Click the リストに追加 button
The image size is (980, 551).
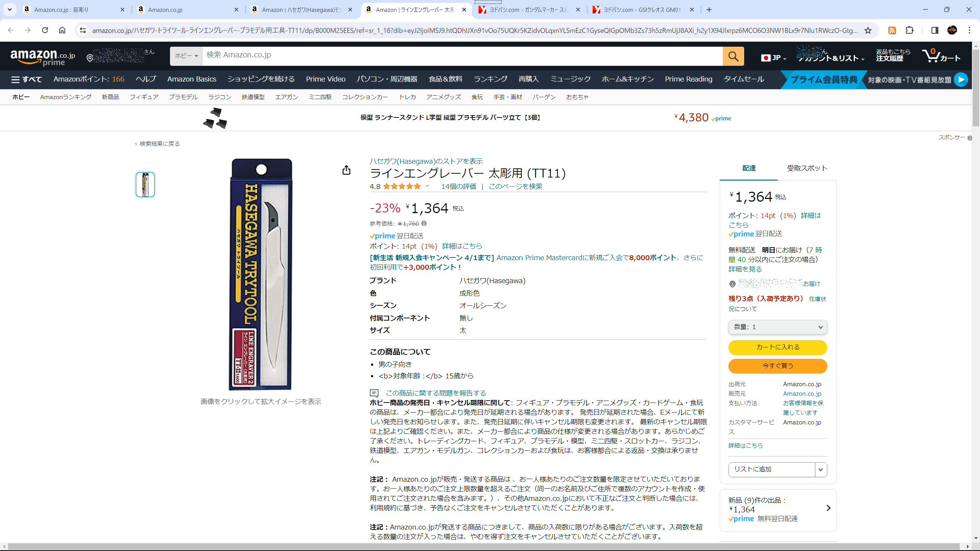772,469
